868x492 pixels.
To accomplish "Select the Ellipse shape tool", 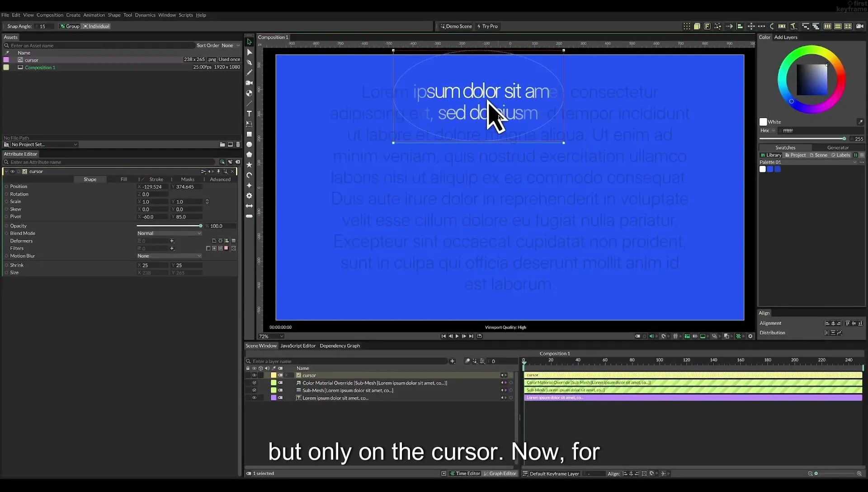I will [249, 145].
